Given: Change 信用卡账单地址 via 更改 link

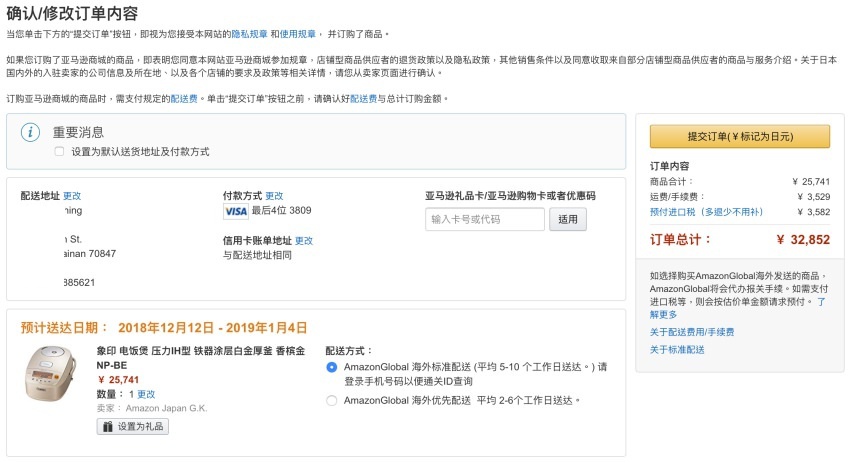Looking at the screenshot, I should coord(304,241).
